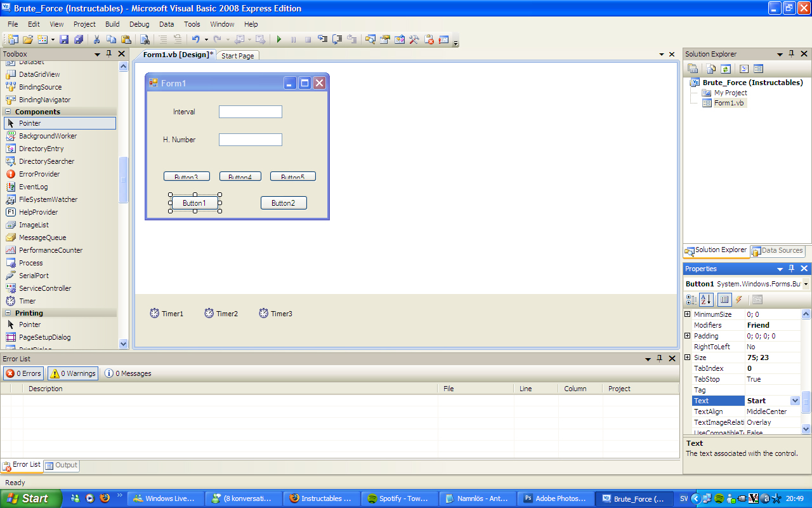Click the Copy toolbar icon

[x=111, y=39]
